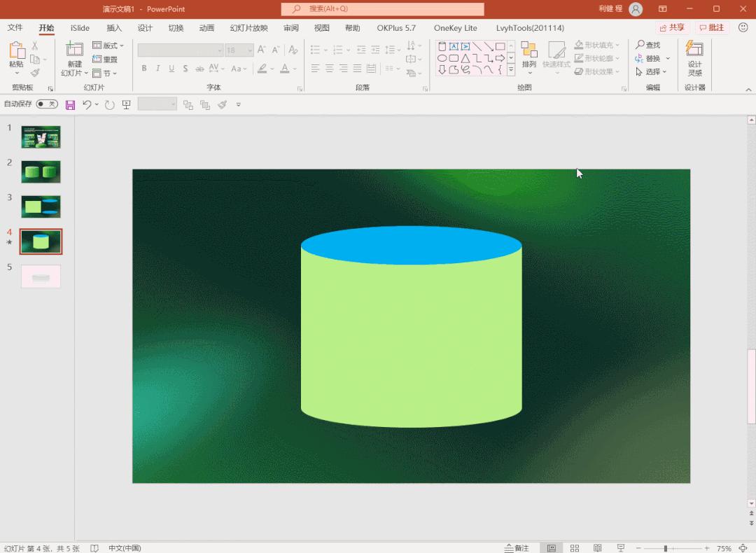Click the zoom slider handle
The image size is (756, 553).
click(665, 548)
